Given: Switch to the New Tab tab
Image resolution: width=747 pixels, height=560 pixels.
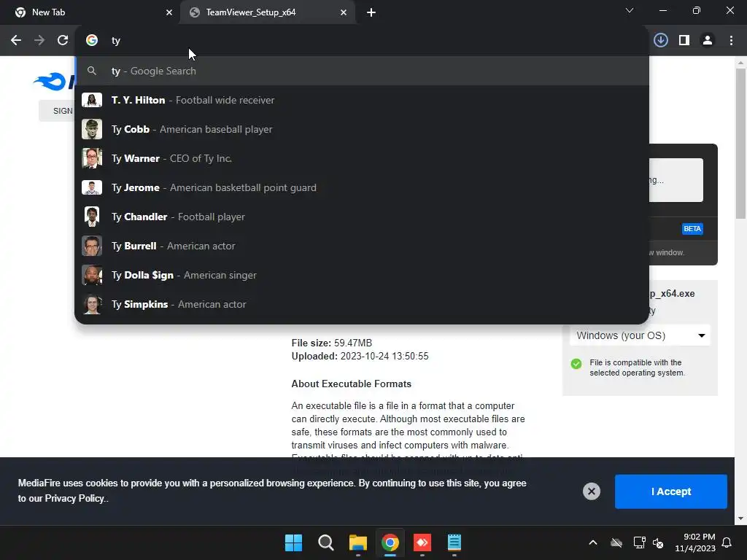Looking at the screenshot, I should click(x=90, y=13).
